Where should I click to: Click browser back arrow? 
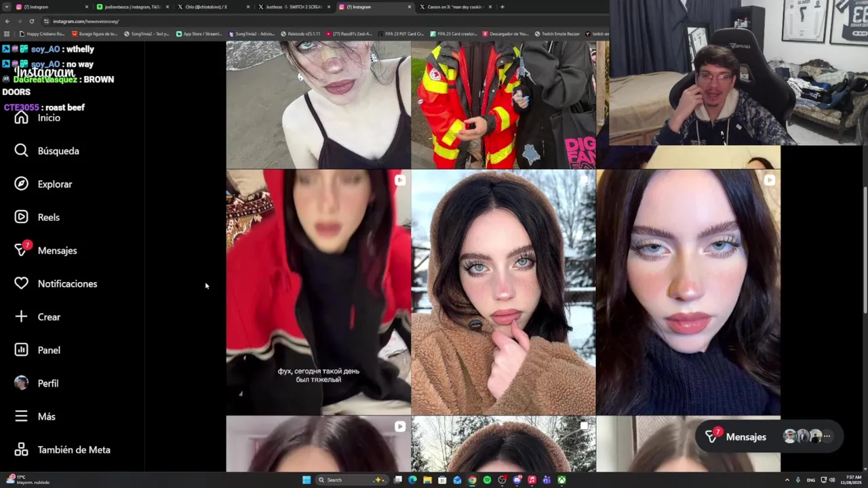(x=7, y=21)
